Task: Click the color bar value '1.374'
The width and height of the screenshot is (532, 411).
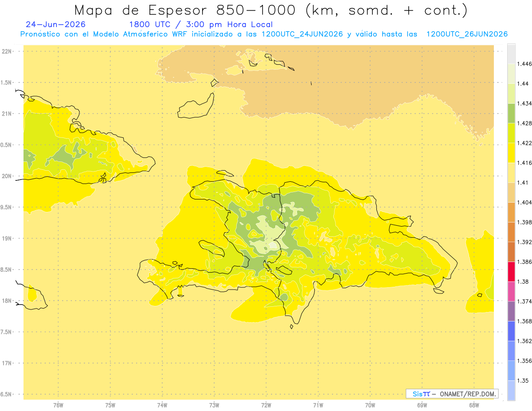Action: pos(524,301)
